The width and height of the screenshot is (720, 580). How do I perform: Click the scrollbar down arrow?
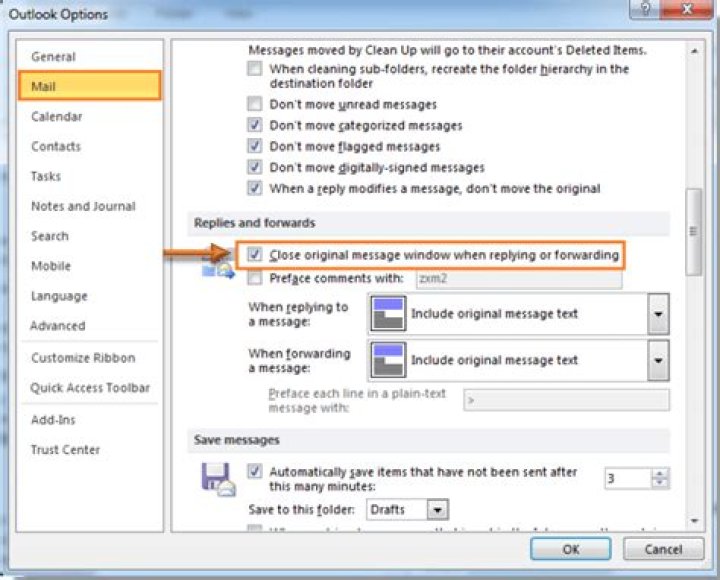tap(694, 521)
